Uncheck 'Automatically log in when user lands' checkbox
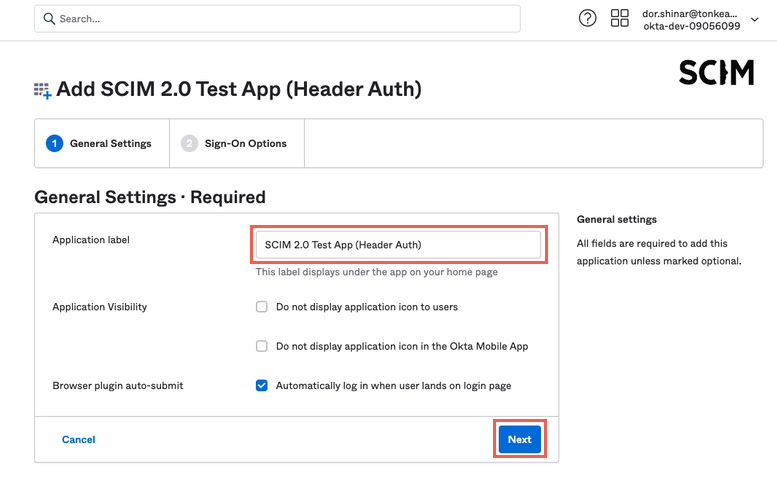 pos(262,385)
